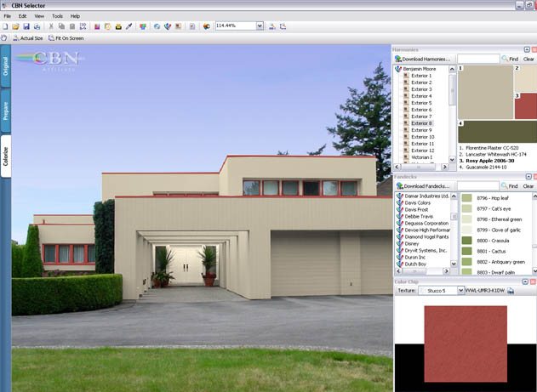Viewport: 537px width, 392px height.
Task: Open the Edit menu
Action: [22, 16]
